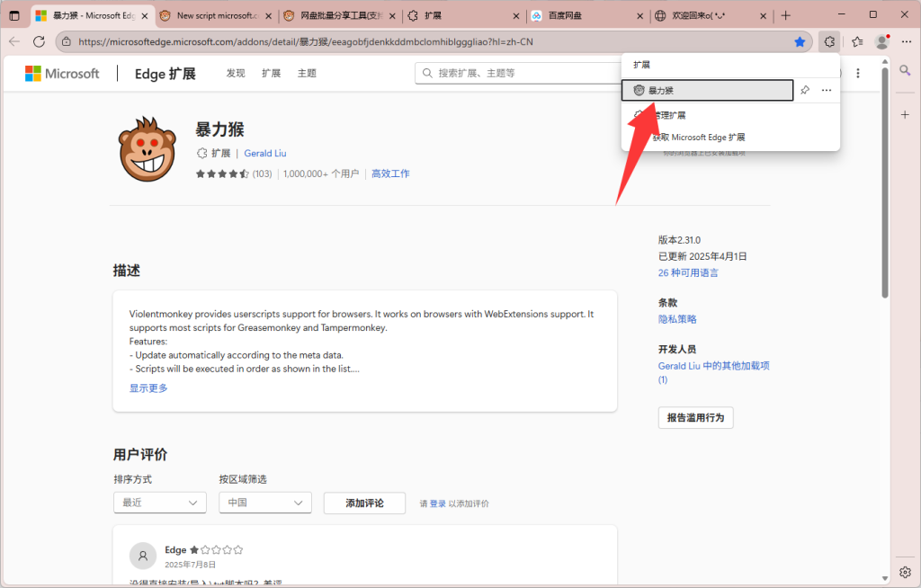
Task: Click the 添加评论 button
Action: (x=364, y=503)
